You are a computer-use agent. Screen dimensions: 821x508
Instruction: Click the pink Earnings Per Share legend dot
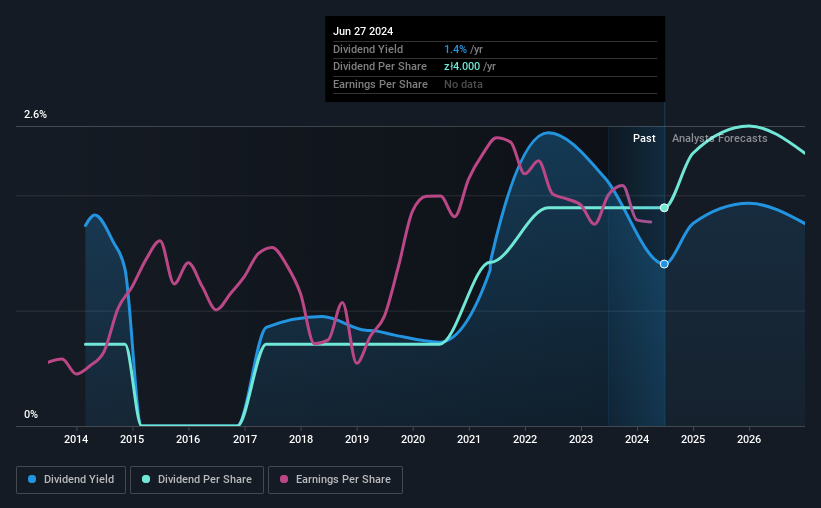284,479
